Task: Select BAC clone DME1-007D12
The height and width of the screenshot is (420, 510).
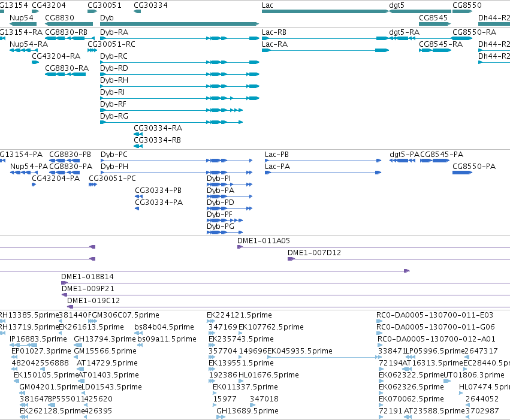Action: click(314, 253)
